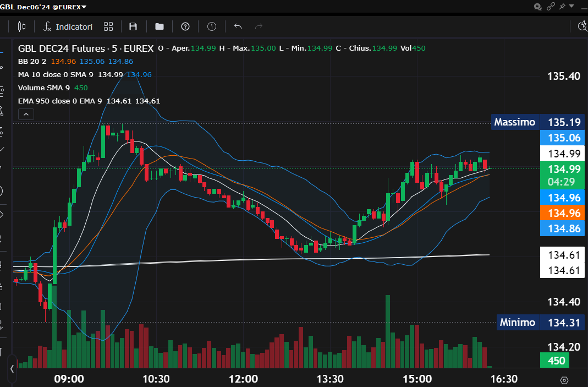The height and width of the screenshot is (387, 588).
Task: Select the BB 20 2 indicator legend
Action: pos(32,62)
